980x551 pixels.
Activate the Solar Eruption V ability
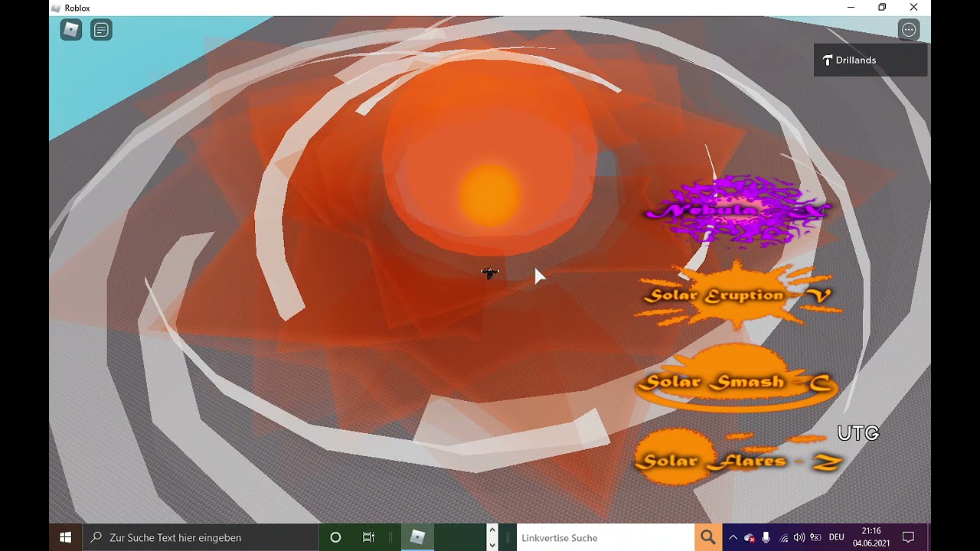point(738,295)
